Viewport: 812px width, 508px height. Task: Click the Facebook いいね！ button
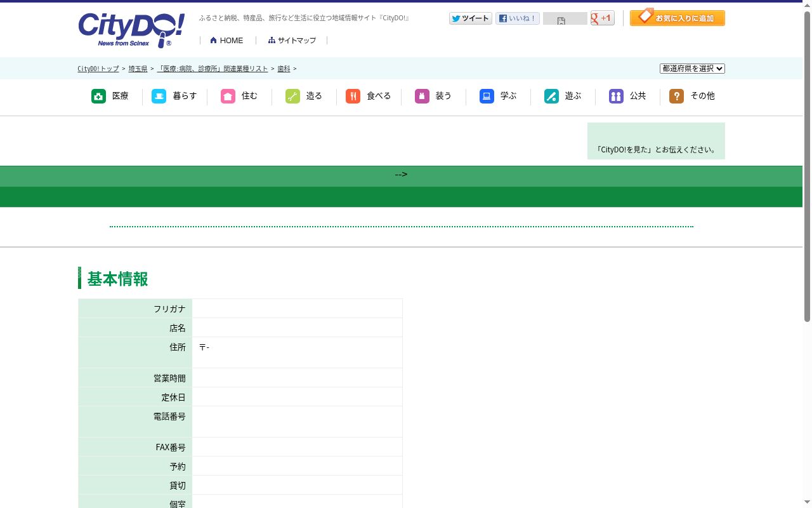click(518, 18)
